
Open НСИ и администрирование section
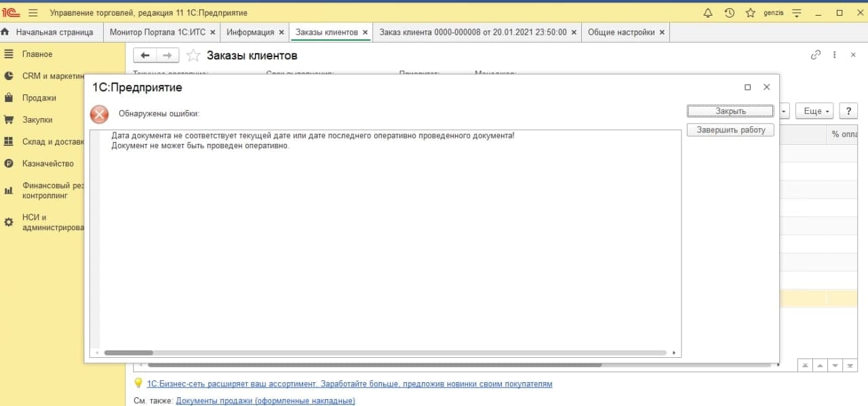point(53,223)
